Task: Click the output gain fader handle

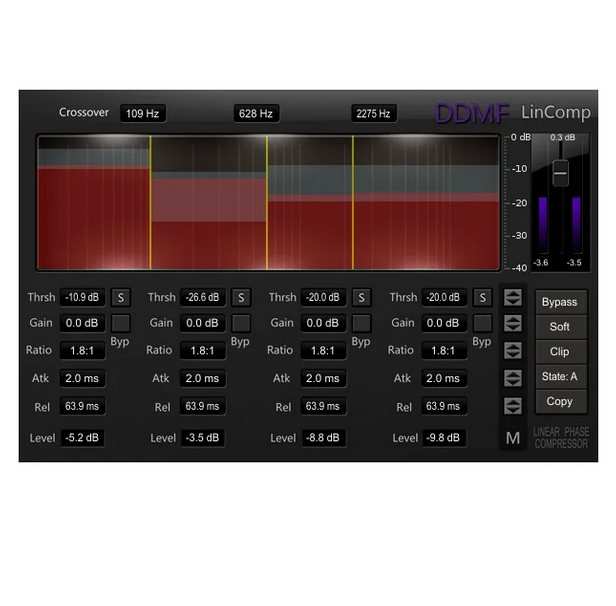Action: click(560, 173)
